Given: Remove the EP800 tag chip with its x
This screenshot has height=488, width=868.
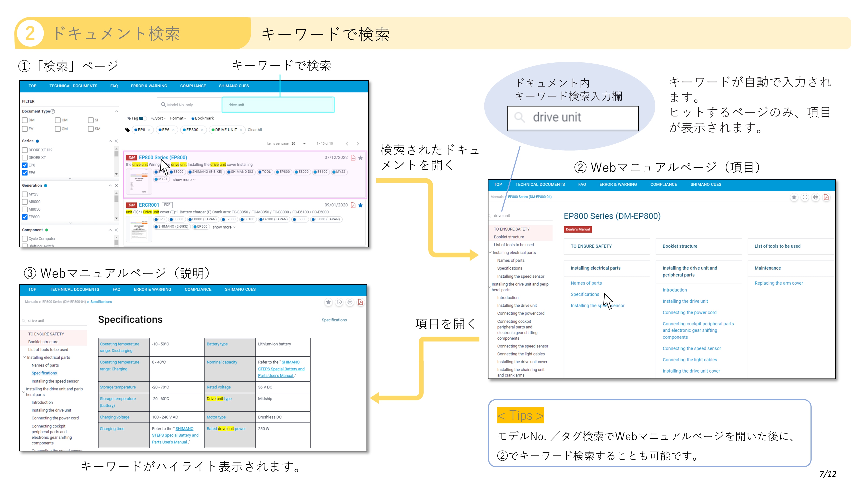Looking at the screenshot, I should tap(202, 130).
